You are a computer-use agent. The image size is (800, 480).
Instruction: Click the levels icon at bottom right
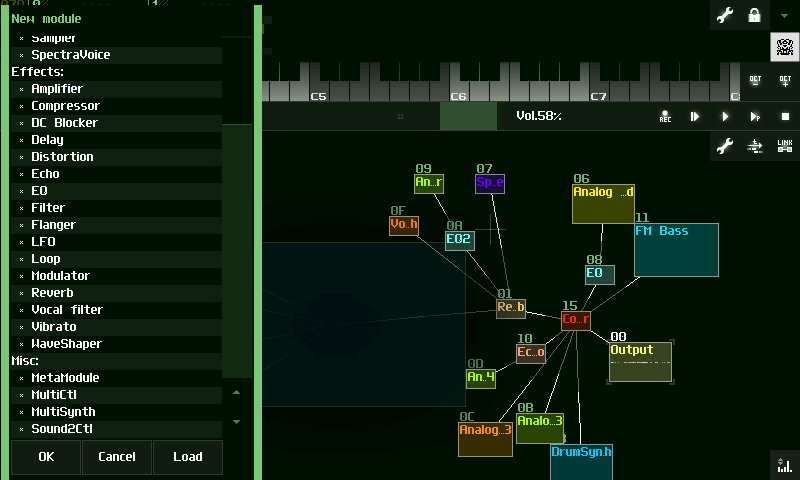coord(785,464)
